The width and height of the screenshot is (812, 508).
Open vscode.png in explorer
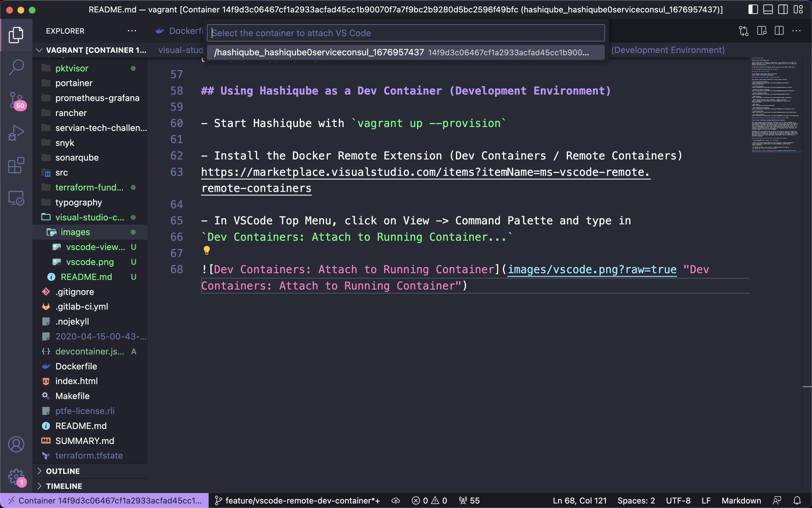point(90,262)
